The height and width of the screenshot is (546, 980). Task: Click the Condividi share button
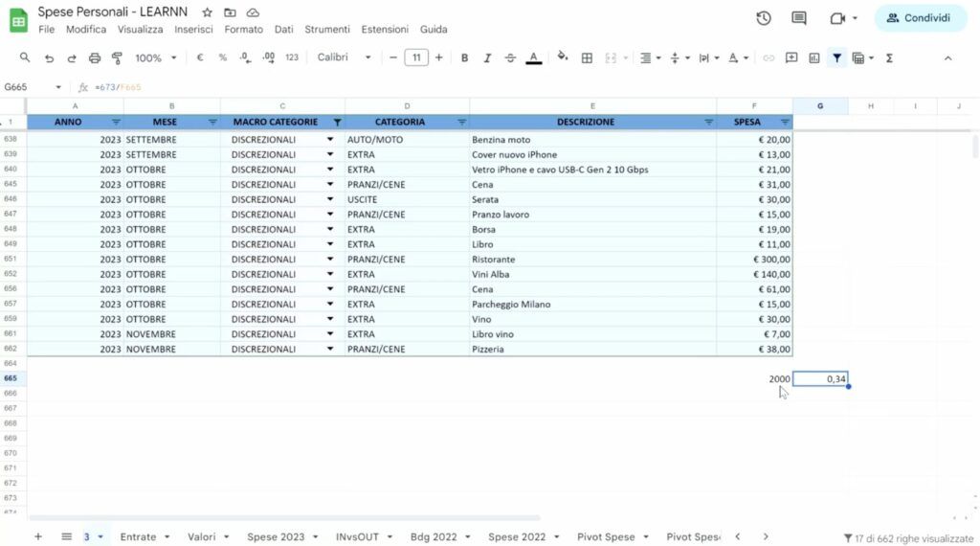tap(920, 18)
